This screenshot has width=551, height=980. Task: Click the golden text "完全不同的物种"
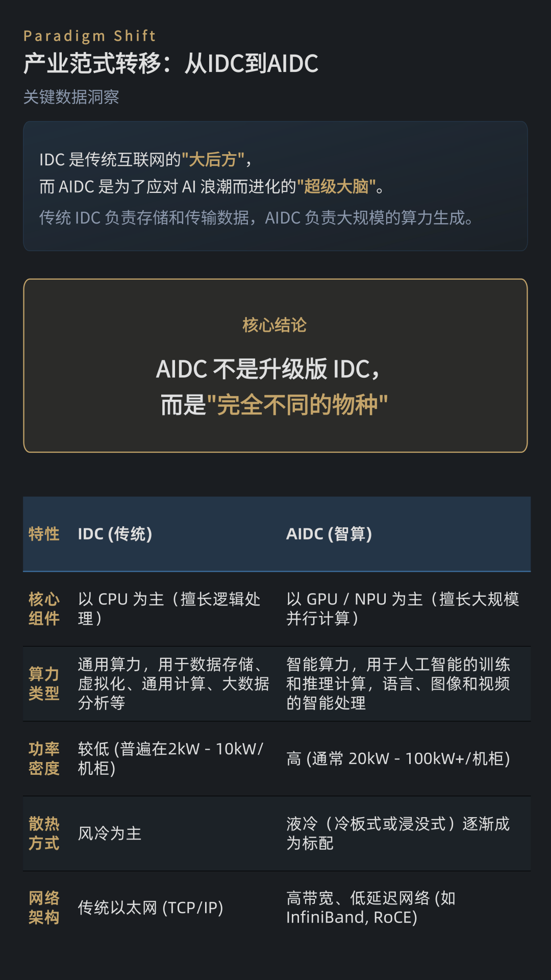coord(297,405)
